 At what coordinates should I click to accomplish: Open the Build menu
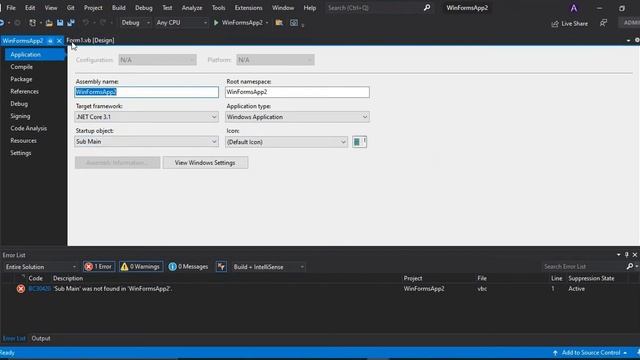tap(119, 8)
